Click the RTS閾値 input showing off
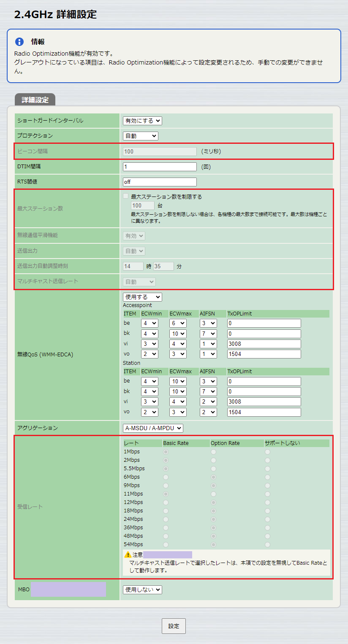 (x=159, y=181)
